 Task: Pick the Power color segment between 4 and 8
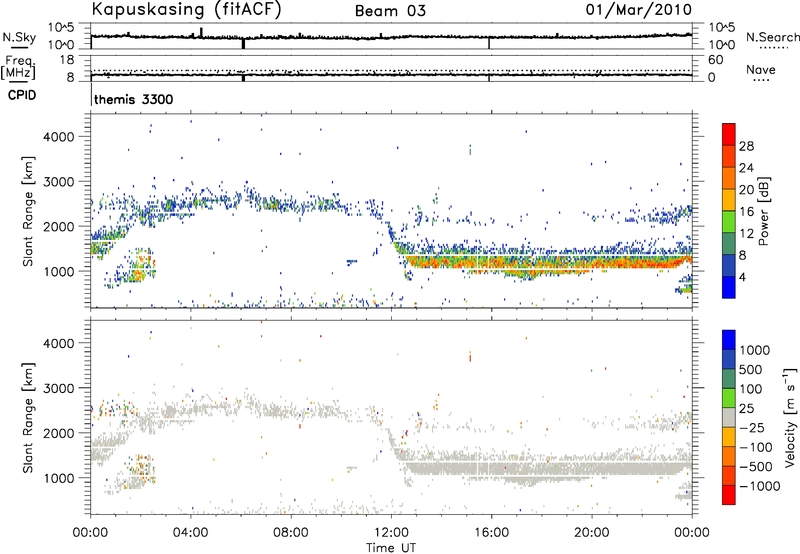[729, 265]
